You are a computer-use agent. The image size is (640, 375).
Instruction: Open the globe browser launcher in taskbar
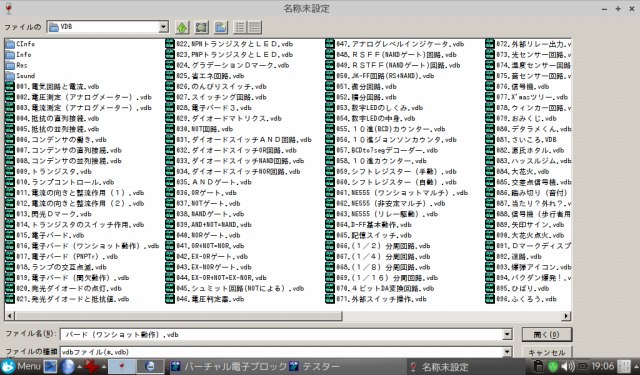(x=68, y=366)
